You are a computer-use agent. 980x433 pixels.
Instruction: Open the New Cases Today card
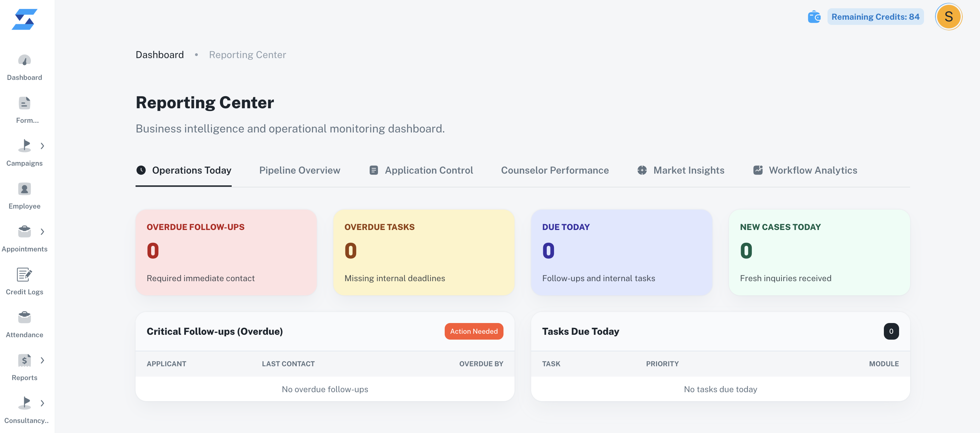click(x=819, y=252)
